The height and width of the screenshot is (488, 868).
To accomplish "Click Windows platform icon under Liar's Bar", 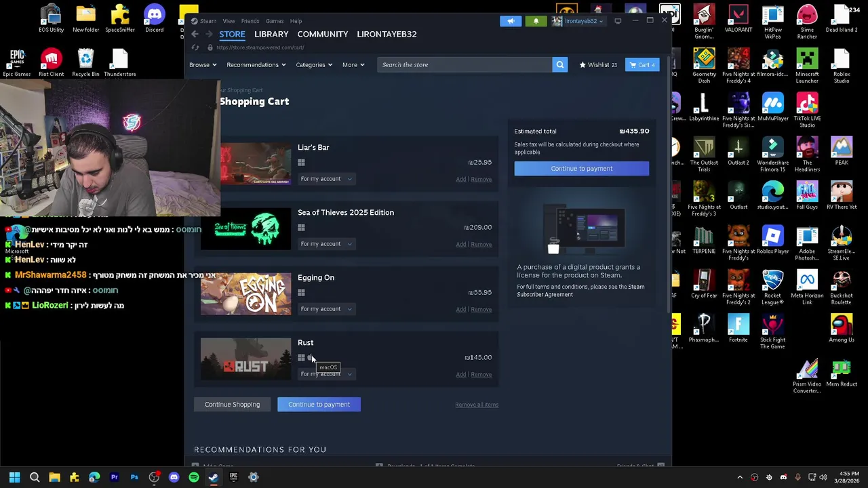I will [301, 163].
